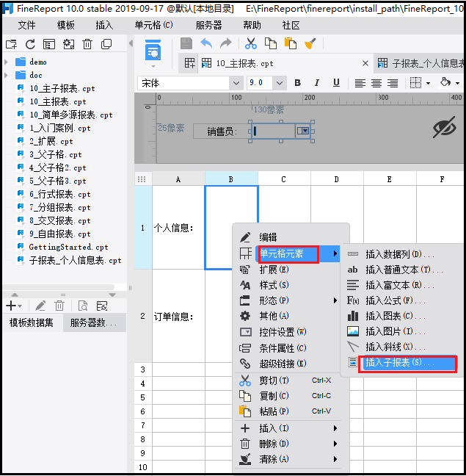
Task: Open 10_主子报表.cpt in file tree
Action: (62, 88)
